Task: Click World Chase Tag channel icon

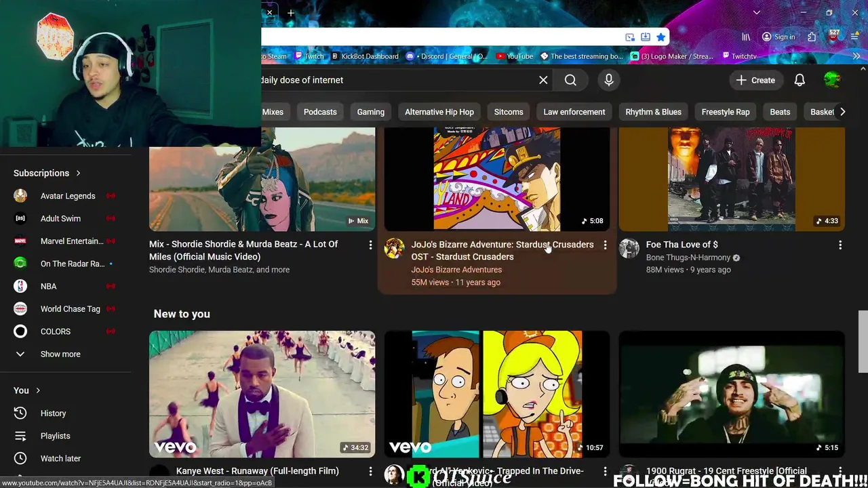Action: pos(20,309)
